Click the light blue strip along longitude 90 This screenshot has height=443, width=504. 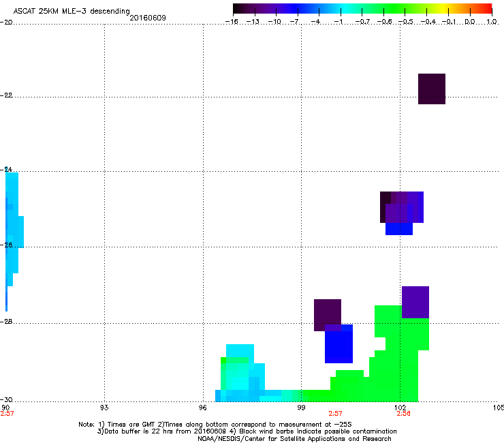(x=12, y=238)
